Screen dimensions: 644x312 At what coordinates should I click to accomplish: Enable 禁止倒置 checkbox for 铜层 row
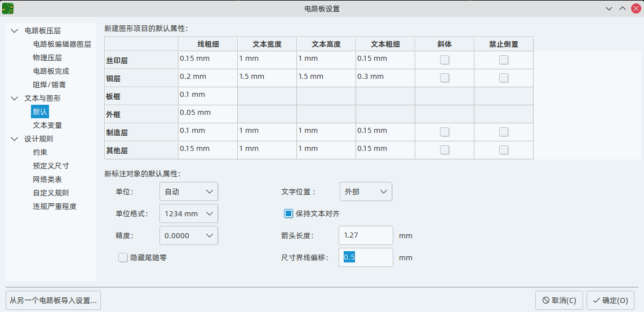click(x=504, y=78)
